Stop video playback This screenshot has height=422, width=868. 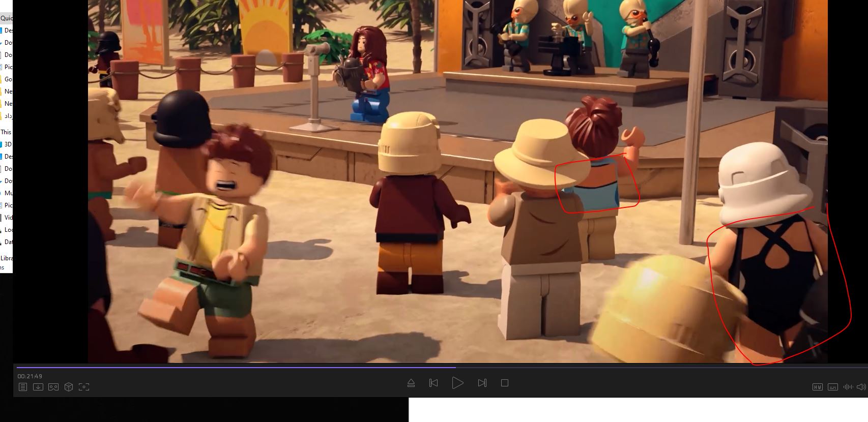coord(505,383)
